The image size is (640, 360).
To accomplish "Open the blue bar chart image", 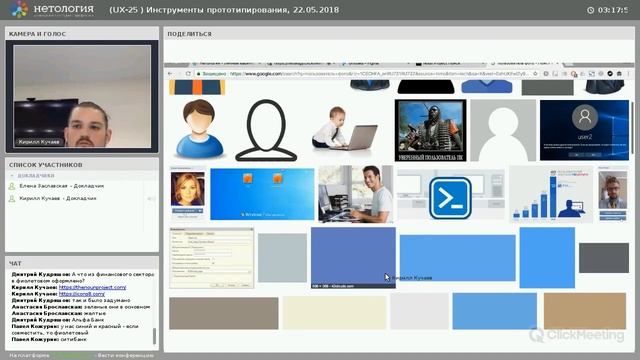I will point(551,194).
